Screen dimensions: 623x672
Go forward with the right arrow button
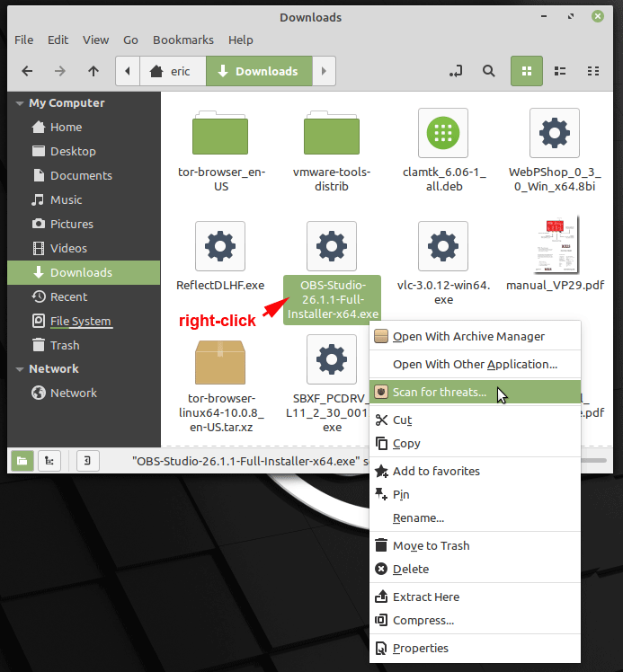click(x=60, y=71)
